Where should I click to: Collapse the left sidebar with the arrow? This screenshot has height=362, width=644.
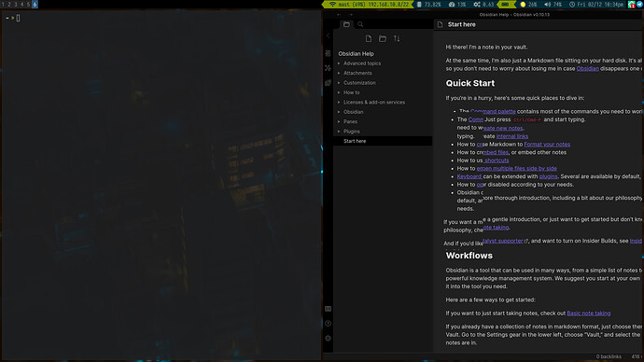tap(328, 35)
